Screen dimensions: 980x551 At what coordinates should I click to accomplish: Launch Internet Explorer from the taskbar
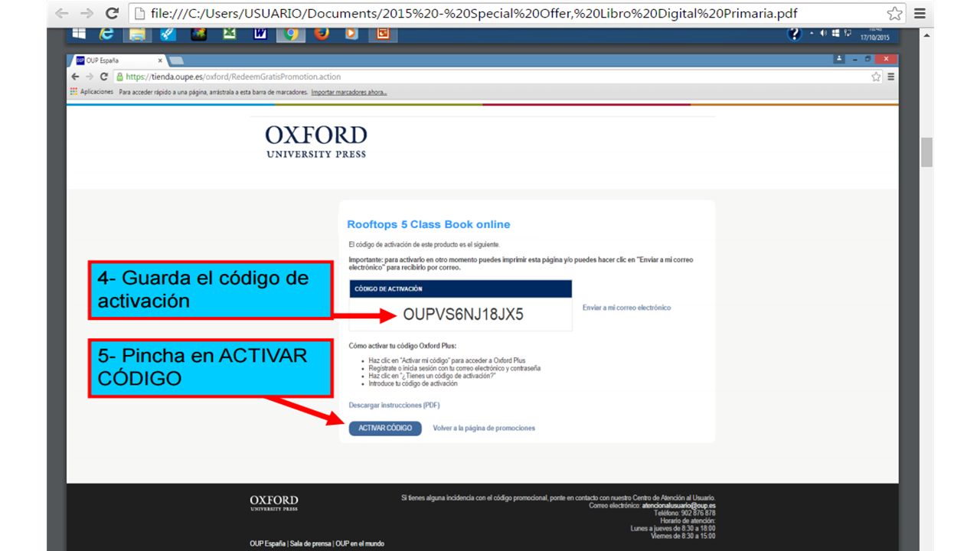click(x=106, y=34)
